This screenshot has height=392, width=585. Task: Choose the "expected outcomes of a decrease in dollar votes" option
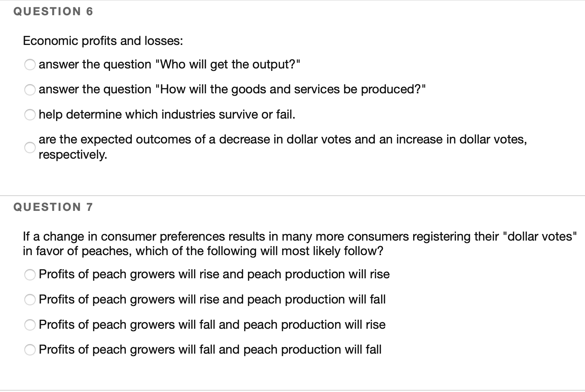30,148
